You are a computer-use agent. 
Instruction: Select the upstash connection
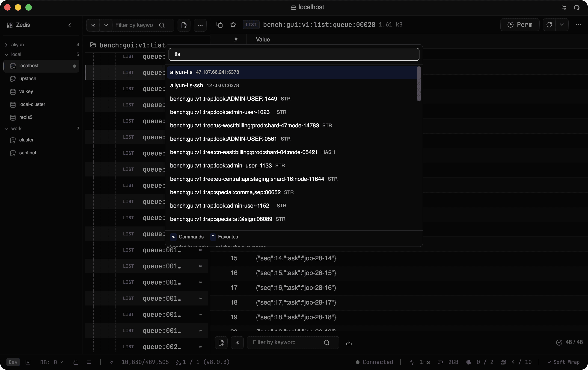coord(42,79)
